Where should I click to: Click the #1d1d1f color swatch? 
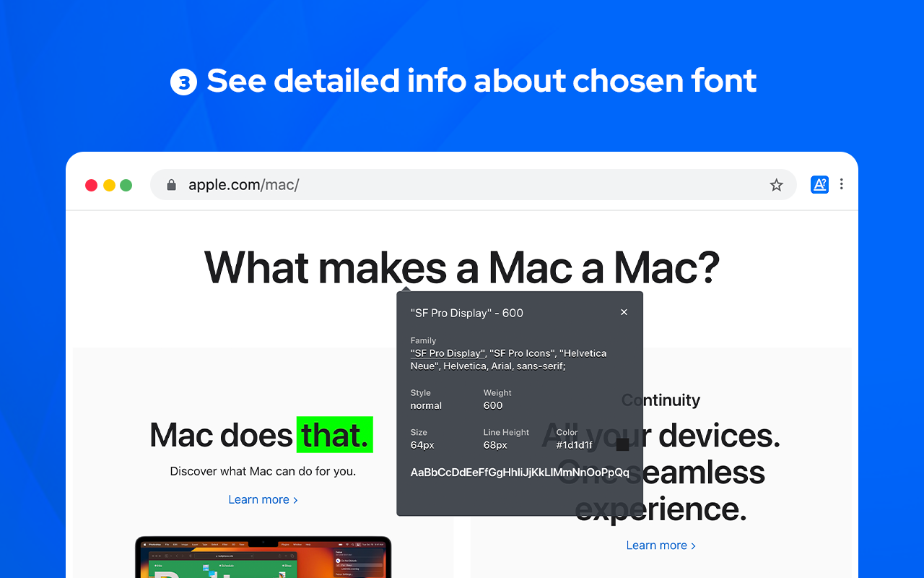622,444
